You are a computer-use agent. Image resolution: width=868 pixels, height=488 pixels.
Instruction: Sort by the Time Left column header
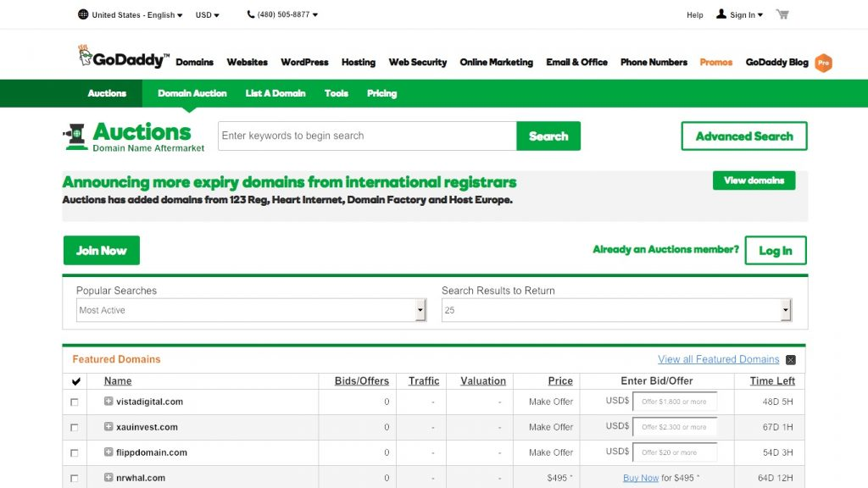tap(772, 381)
